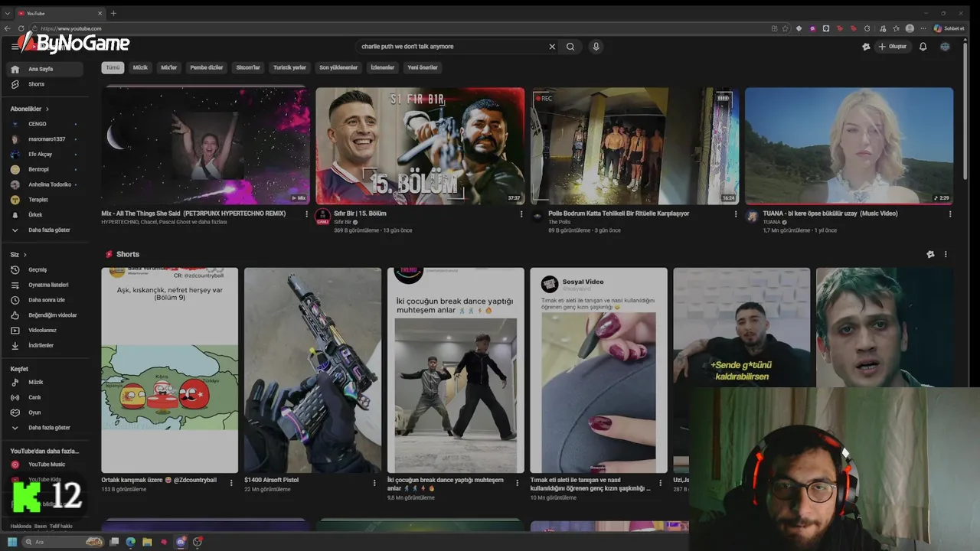Image resolution: width=980 pixels, height=551 pixels.
Task: Select the Turistik yerler filter chip
Action: pos(289,67)
